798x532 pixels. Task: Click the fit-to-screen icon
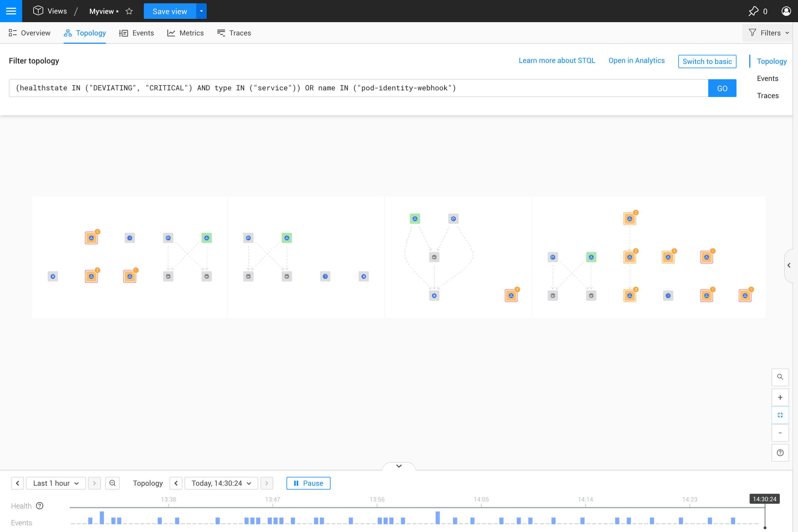(780, 415)
